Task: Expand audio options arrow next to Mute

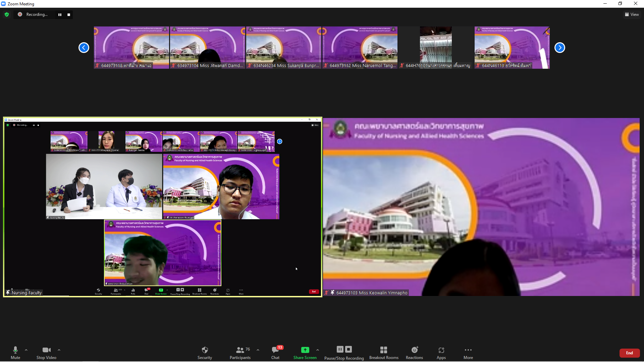Action: click(x=26, y=350)
